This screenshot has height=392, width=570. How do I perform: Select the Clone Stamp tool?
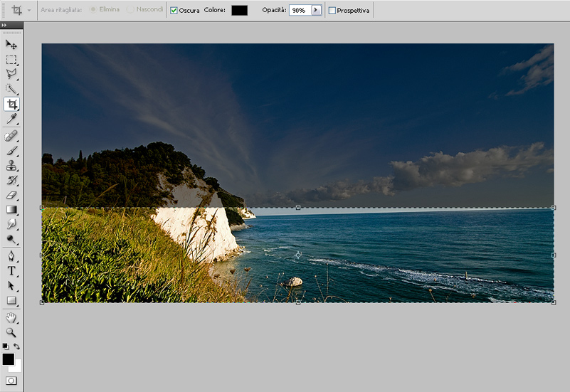tap(11, 166)
